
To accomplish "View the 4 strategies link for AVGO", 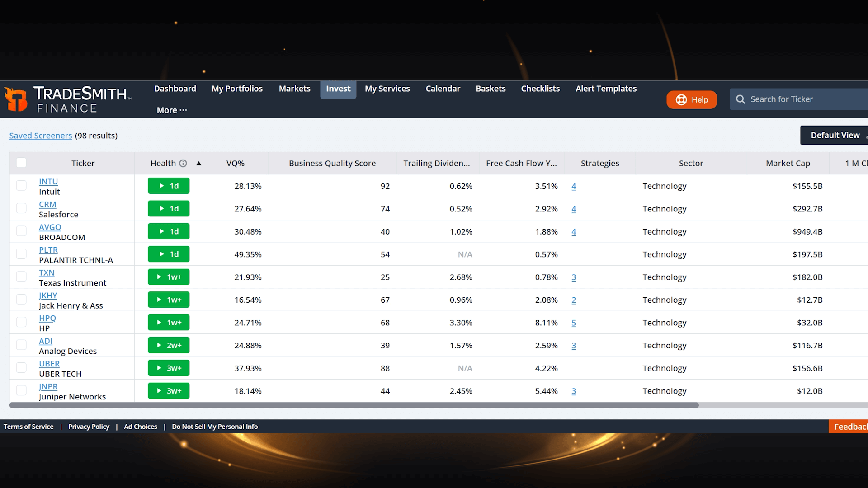I will point(573,231).
